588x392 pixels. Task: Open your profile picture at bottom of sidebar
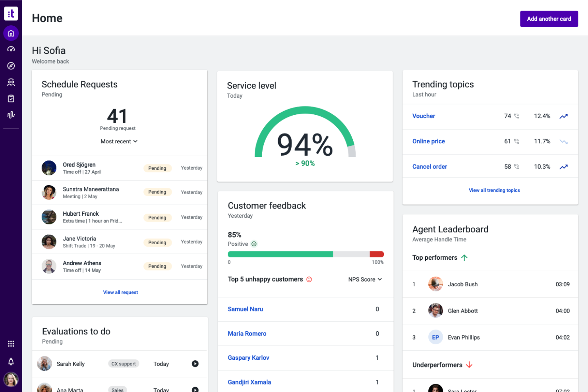click(x=11, y=380)
